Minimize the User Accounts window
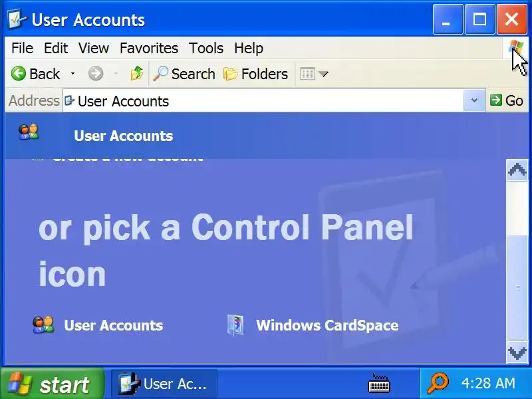The image size is (532, 399). (x=448, y=19)
